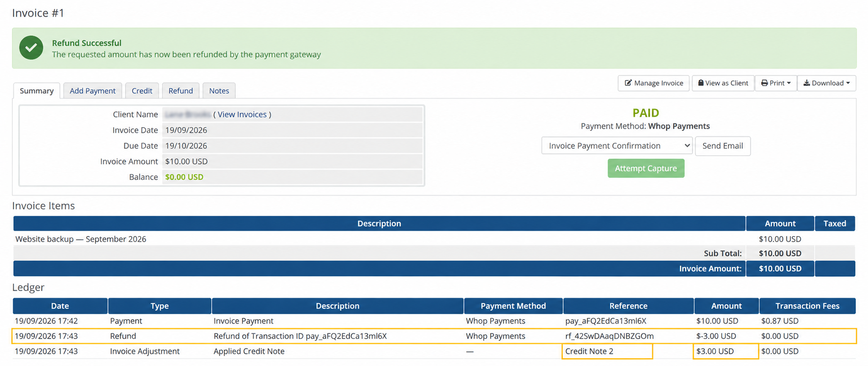Click the $0.87 USD transaction fee
The height and width of the screenshot is (366, 868).
[780, 321]
